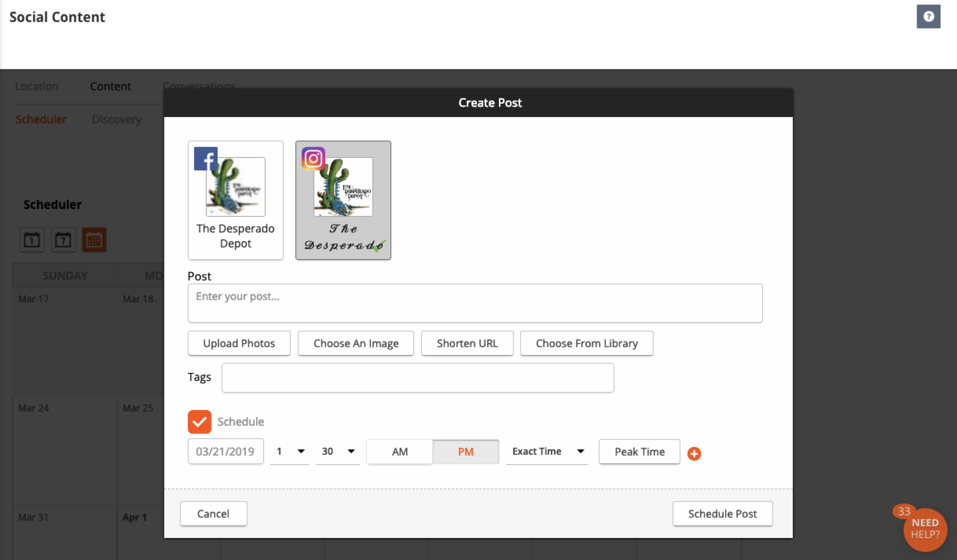Click the Mar 25 calendar cell

(141, 451)
